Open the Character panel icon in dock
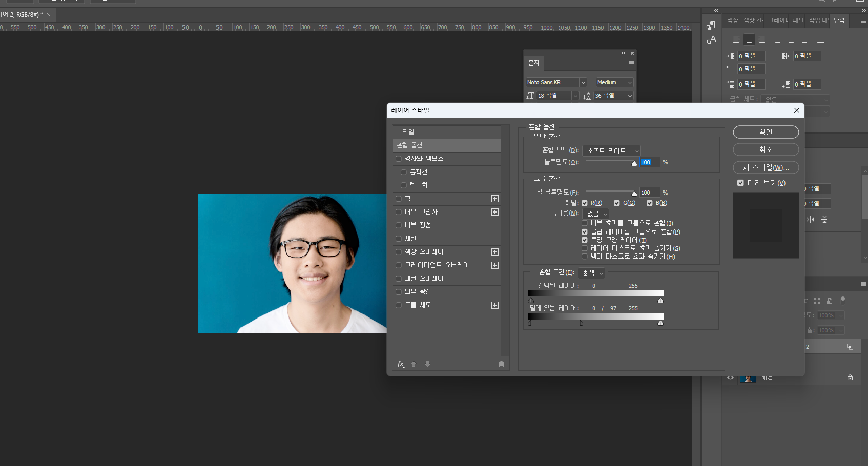This screenshot has height=466, width=868. [711, 40]
